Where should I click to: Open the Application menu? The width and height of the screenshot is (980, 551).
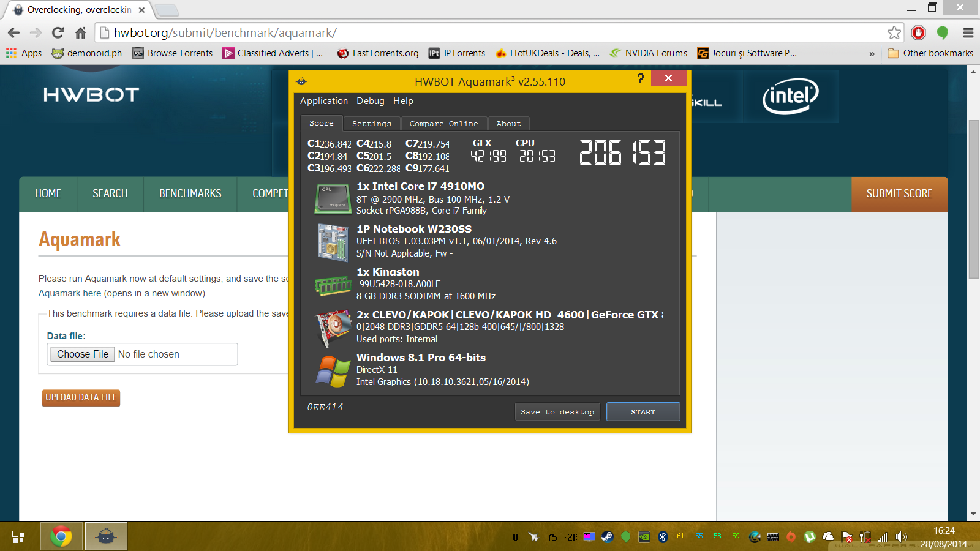324,101
